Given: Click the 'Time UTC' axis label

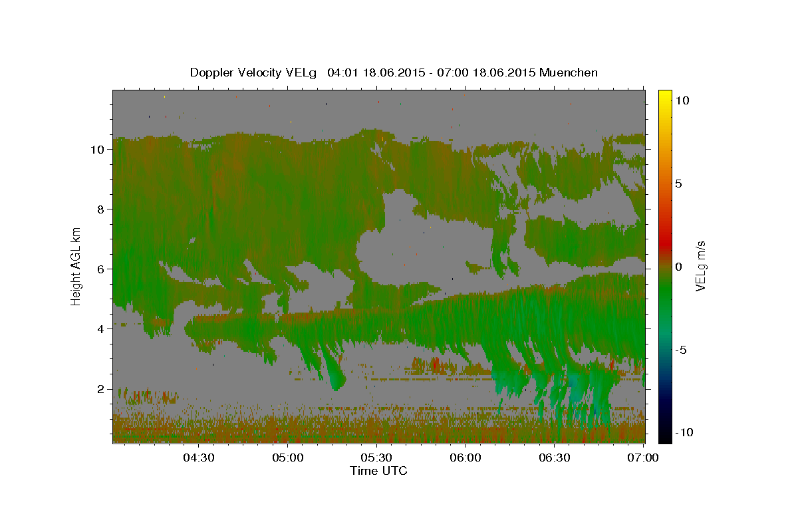Looking at the screenshot, I should coord(378,471).
